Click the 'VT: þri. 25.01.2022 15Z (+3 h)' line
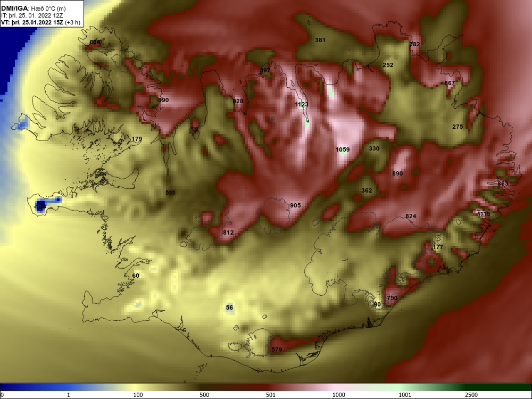 tap(41, 23)
